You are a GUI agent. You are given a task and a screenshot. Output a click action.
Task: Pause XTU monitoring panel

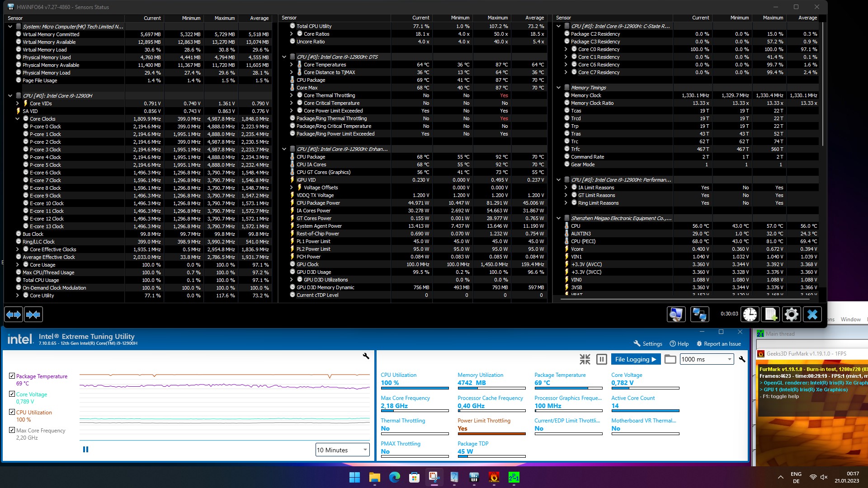(x=602, y=359)
